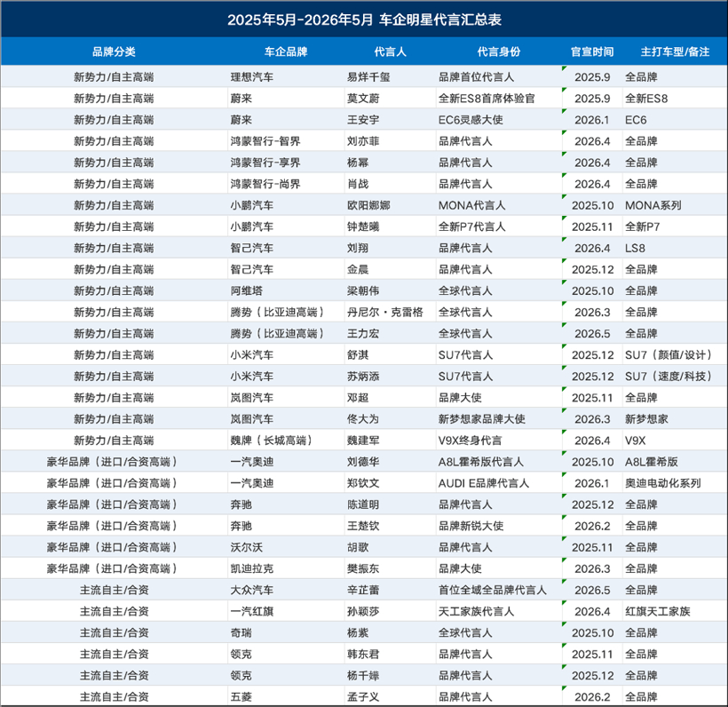Select the cell 鸿蒙智行-享界
Viewport: 728px width, 707px height.
[265, 163]
